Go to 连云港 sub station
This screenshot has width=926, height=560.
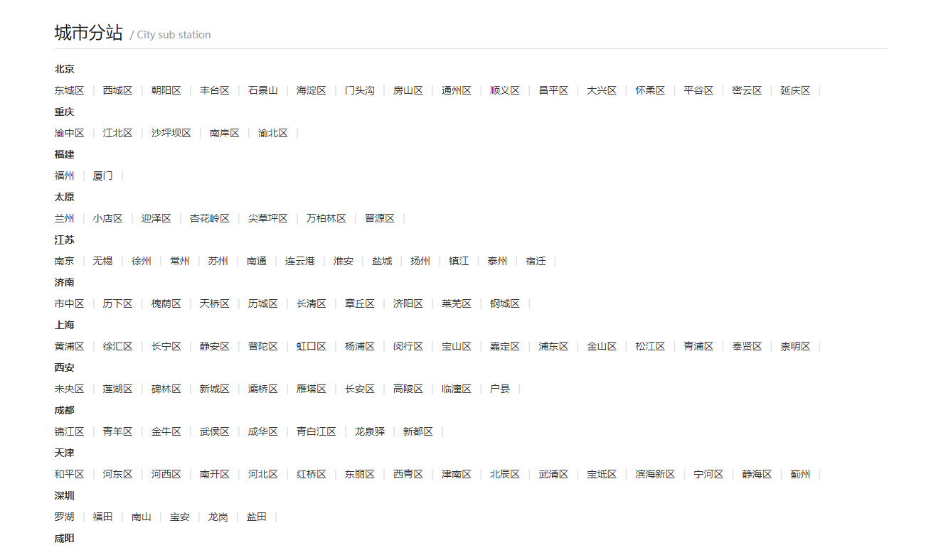[x=299, y=261]
